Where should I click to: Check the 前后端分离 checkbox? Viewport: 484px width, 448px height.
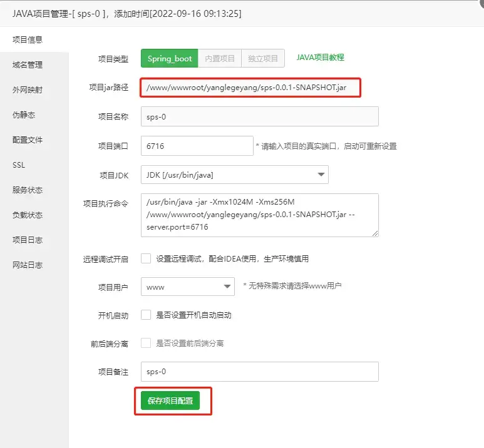146,343
